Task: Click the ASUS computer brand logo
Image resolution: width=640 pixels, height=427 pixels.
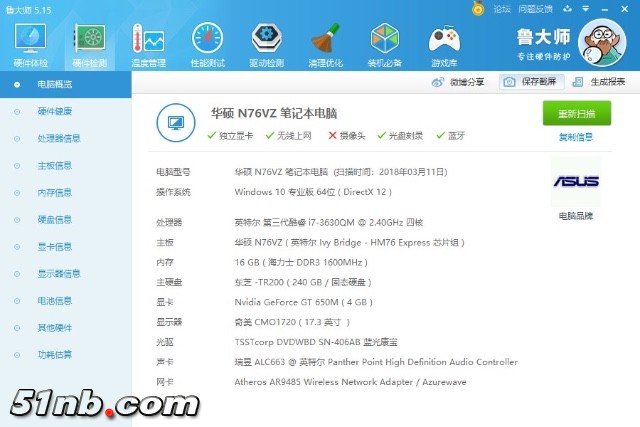Action: pyautogui.click(x=575, y=182)
